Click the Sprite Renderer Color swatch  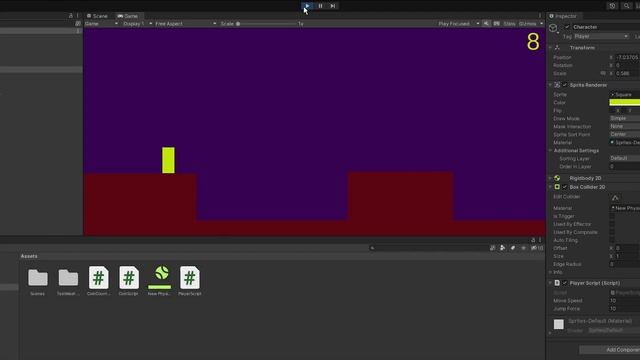click(624, 102)
